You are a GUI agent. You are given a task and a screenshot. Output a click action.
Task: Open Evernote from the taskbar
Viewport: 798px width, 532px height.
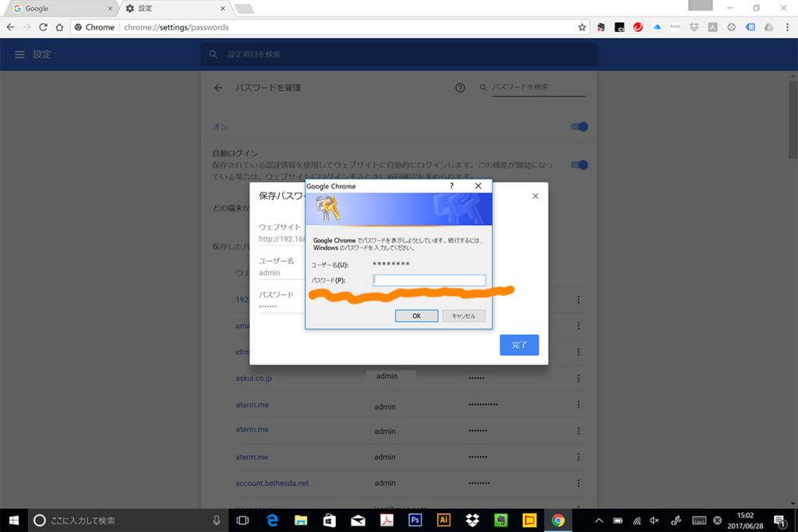coord(501,520)
